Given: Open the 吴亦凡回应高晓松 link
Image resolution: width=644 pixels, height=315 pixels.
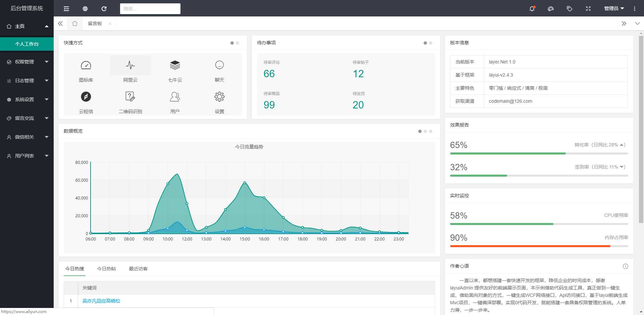Looking at the screenshot, I should (101, 301).
